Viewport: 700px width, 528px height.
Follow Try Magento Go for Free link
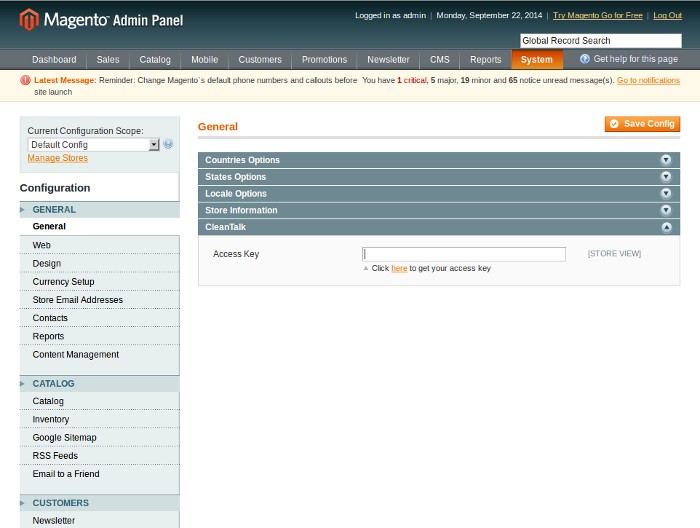point(598,15)
